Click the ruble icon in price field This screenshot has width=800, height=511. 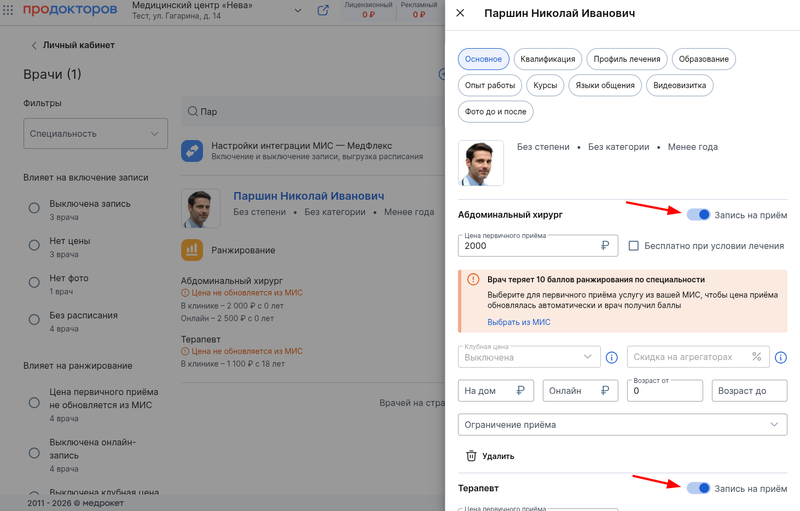tap(605, 246)
